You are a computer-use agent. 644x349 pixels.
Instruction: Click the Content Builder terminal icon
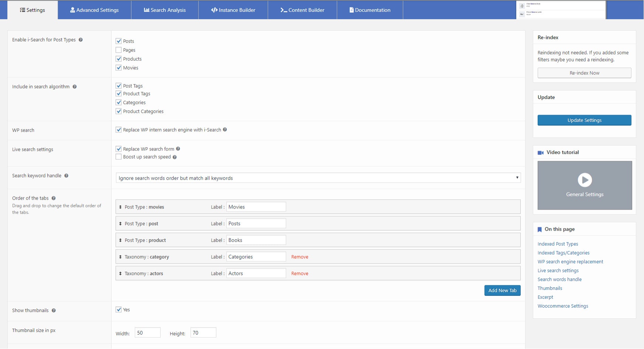[284, 10]
